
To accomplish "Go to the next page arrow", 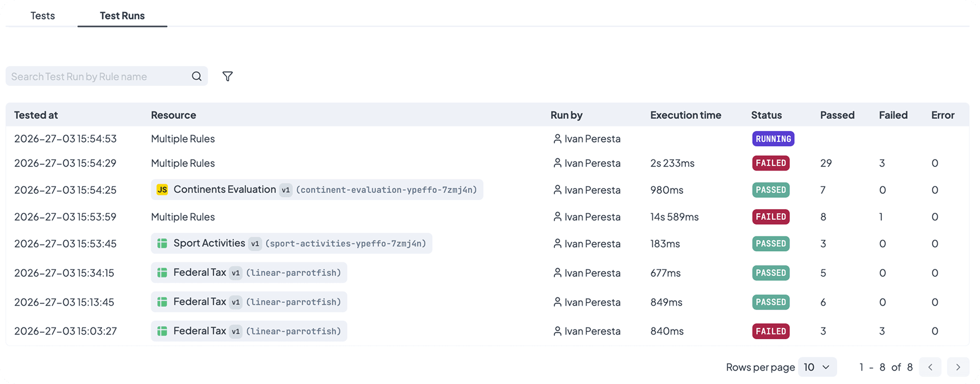I will (958, 367).
